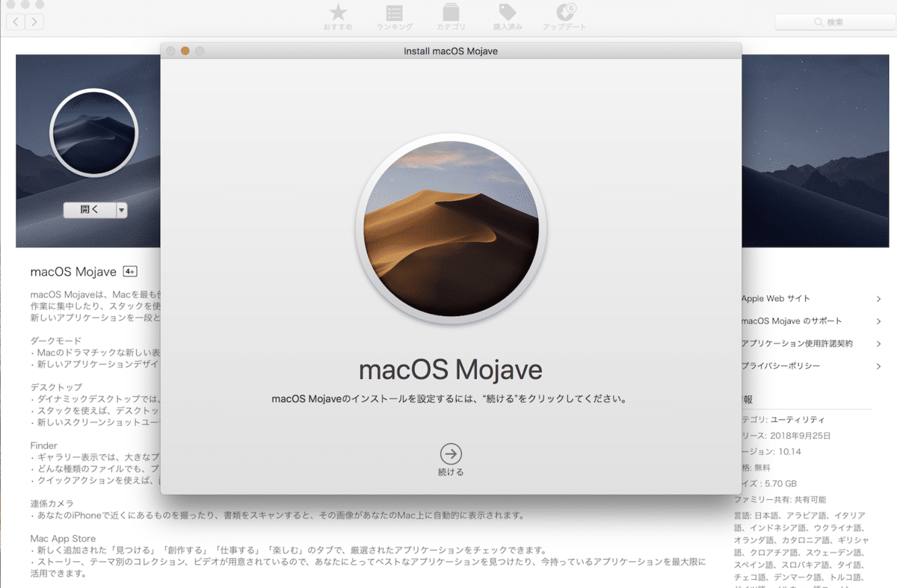
Task: Show the 購入済み tab
Action: click(508, 17)
